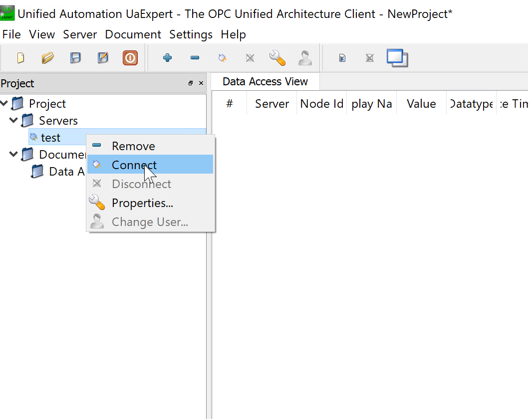
Task: Click the toolbar Connect server plug icon
Action: [x=222, y=58]
